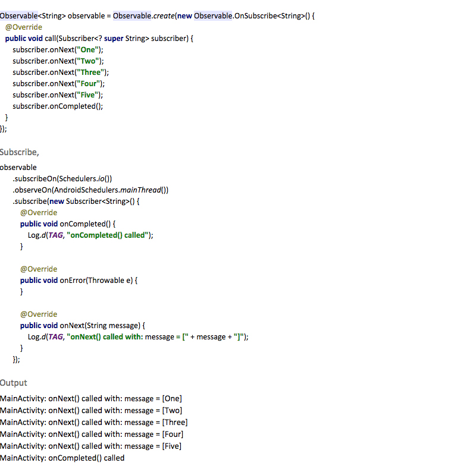Viewport: 476px width, 469px height.
Task: Click the message = [One] output line
Action: pyautogui.click(x=90, y=398)
